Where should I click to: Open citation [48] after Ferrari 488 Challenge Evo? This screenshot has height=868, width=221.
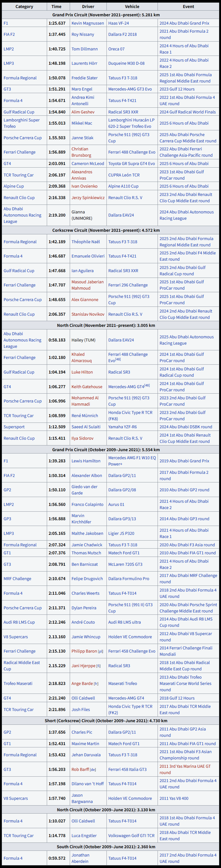tap(118, 359)
